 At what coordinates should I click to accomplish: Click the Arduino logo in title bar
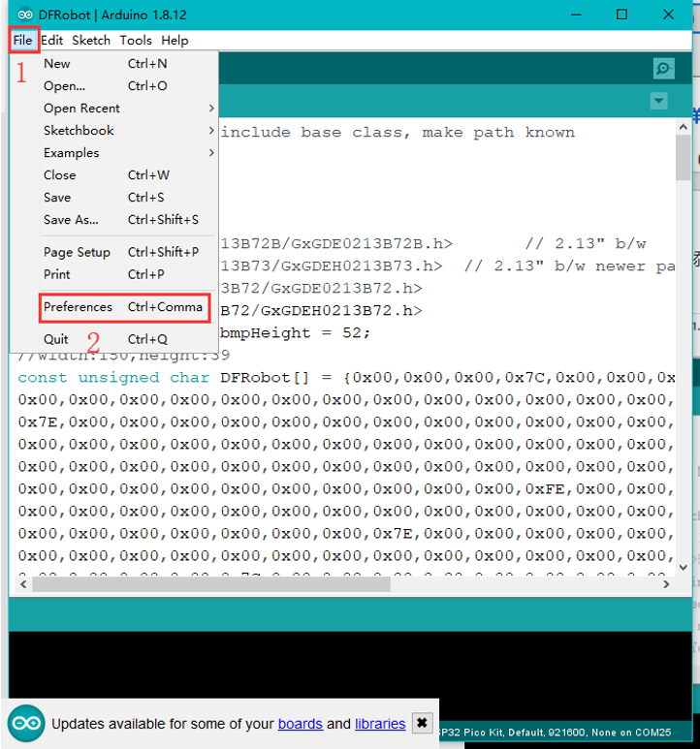point(25,15)
